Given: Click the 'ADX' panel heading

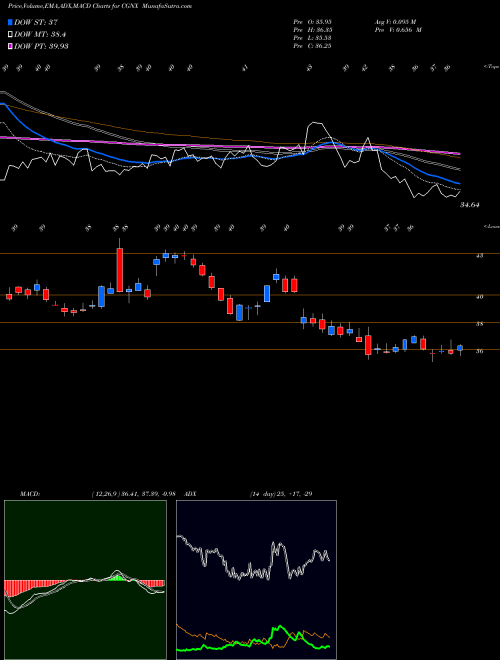Looking at the screenshot, I should coord(190,494).
